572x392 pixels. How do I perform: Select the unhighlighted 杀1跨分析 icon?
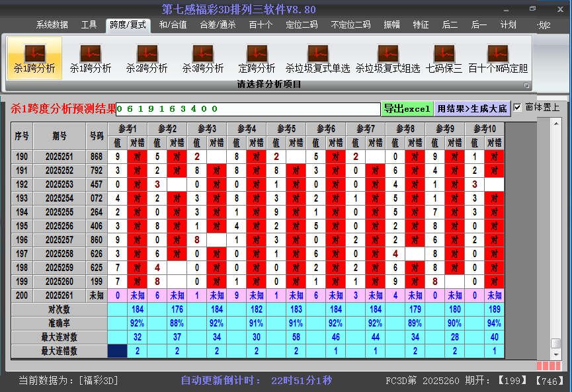[x=91, y=58]
